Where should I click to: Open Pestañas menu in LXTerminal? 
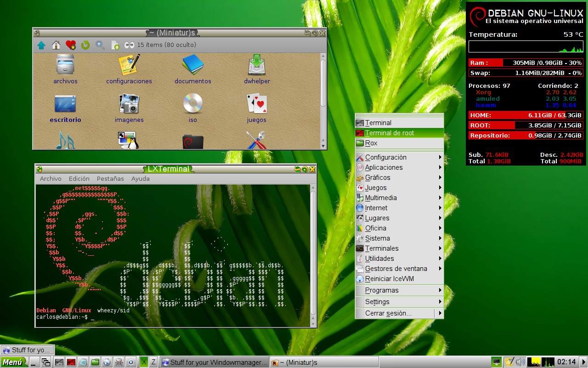click(110, 178)
